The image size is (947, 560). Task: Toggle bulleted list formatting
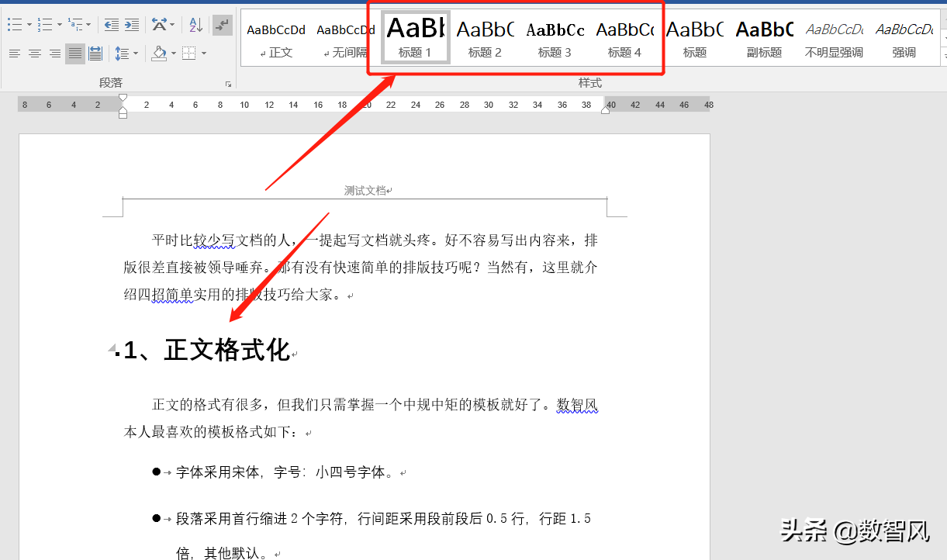(16, 24)
